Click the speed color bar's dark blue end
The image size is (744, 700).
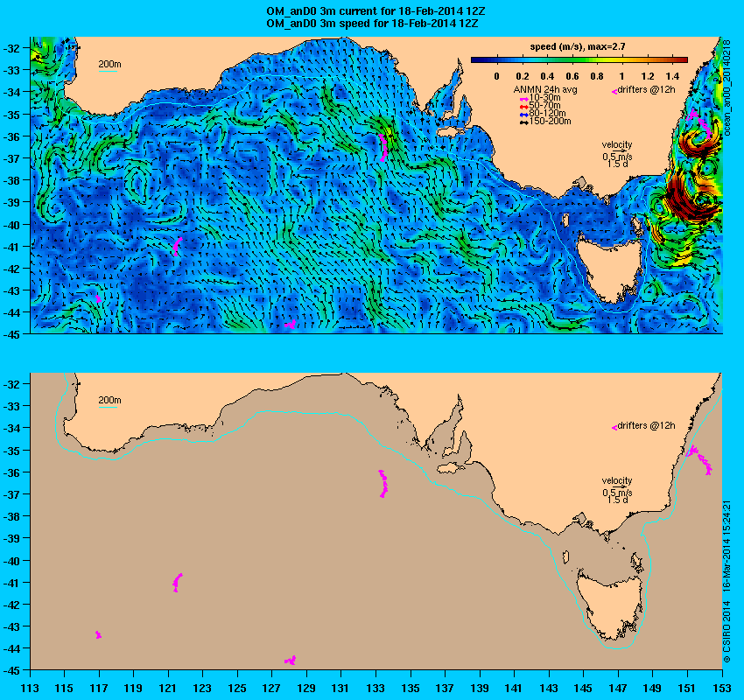[x=476, y=59]
